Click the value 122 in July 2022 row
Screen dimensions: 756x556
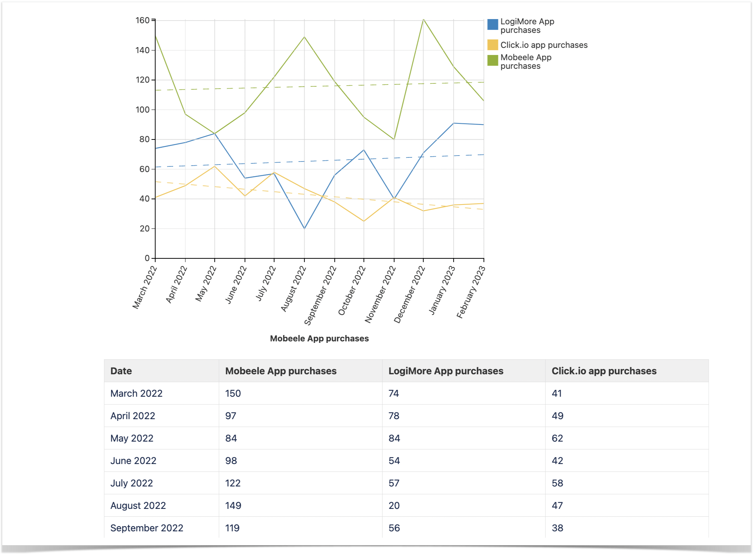pyautogui.click(x=233, y=483)
